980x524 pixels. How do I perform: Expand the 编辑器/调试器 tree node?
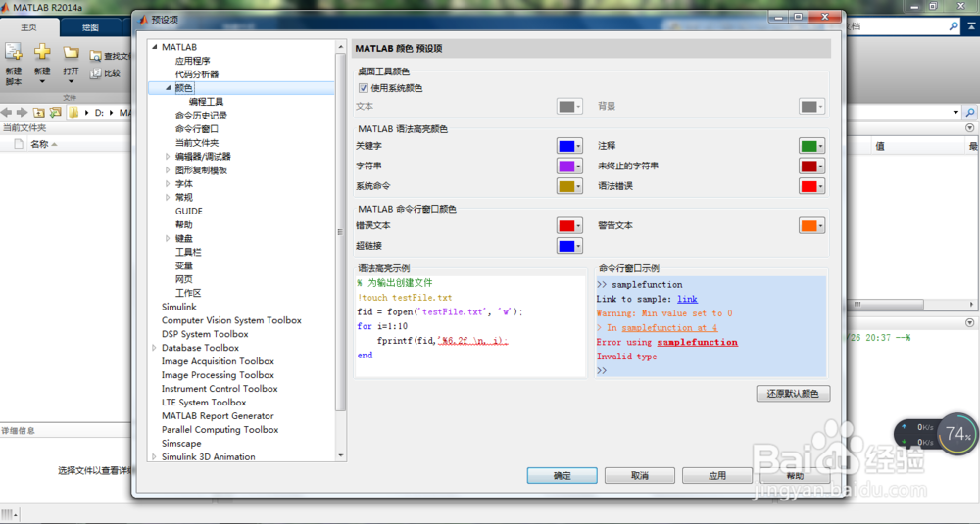click(168, 156)
